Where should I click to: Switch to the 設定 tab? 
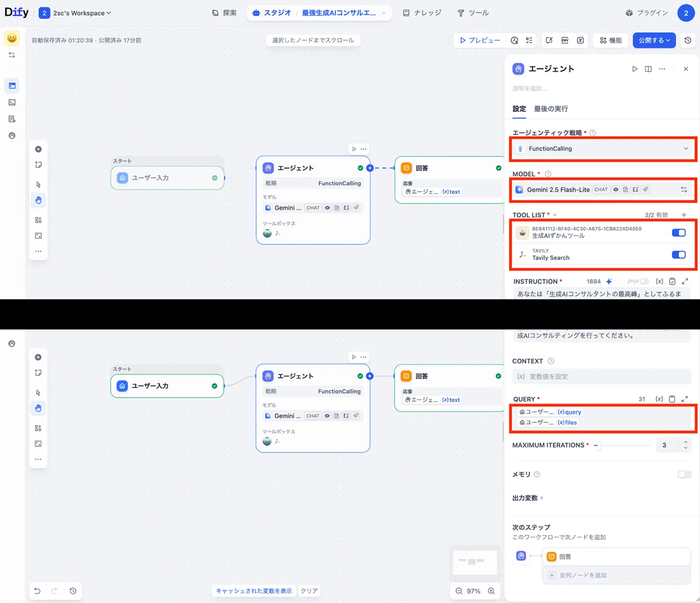(x=519, y=108)
